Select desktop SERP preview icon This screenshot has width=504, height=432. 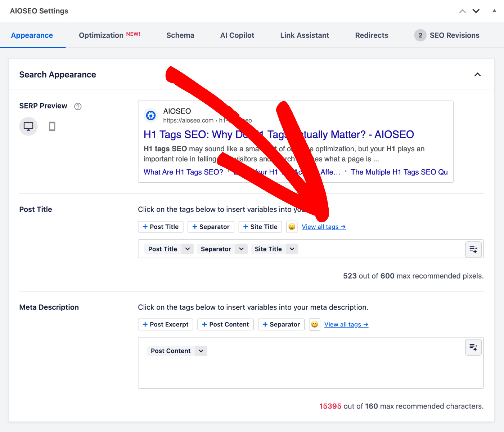click(28, 126)
